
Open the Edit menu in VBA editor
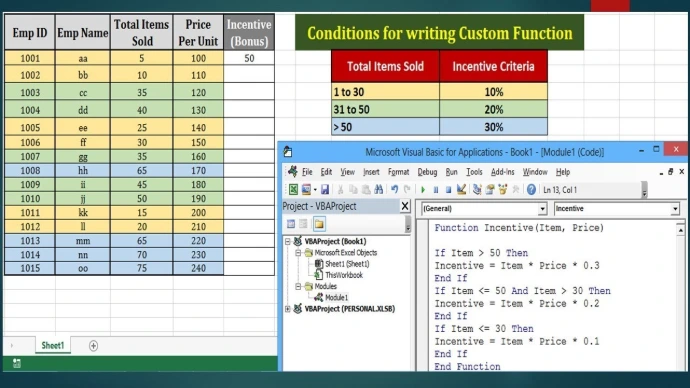(326, 172)
